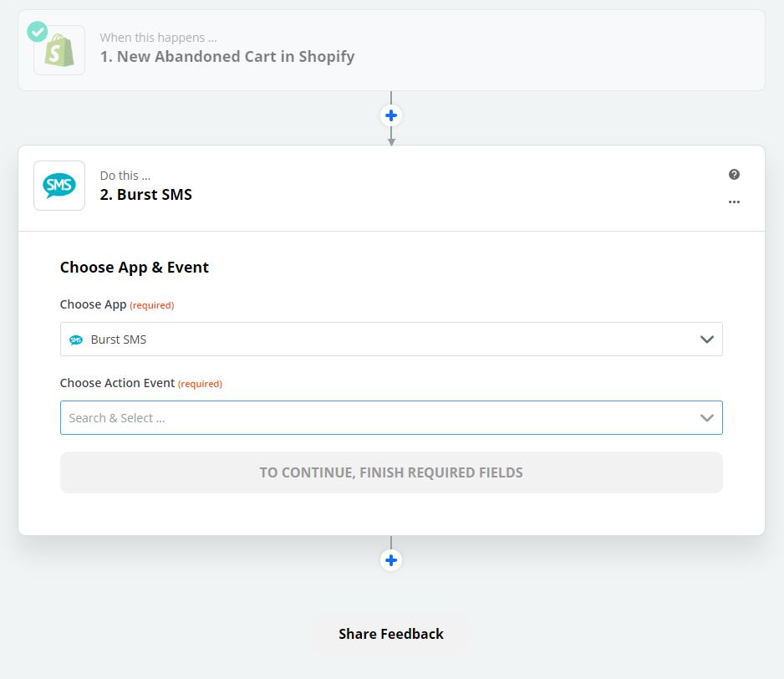The width and height of the screenshot is (784, 679).
Task: Click the Choose App field label
Action: pos(94,304)
